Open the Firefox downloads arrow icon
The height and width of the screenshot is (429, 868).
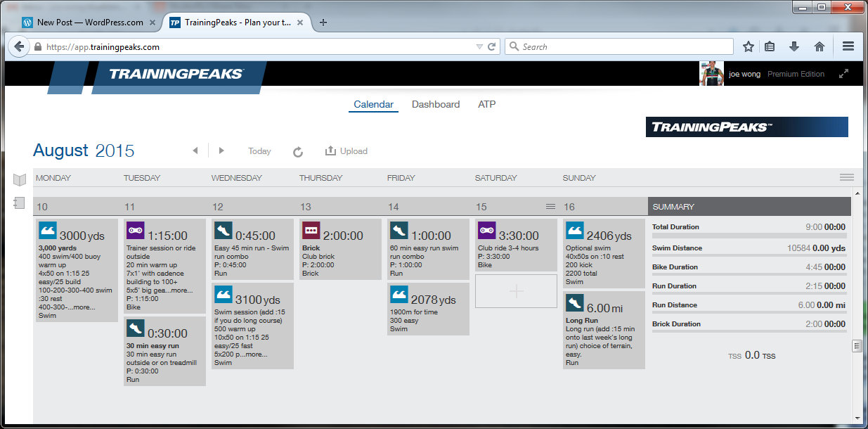[x=794, y=46]
